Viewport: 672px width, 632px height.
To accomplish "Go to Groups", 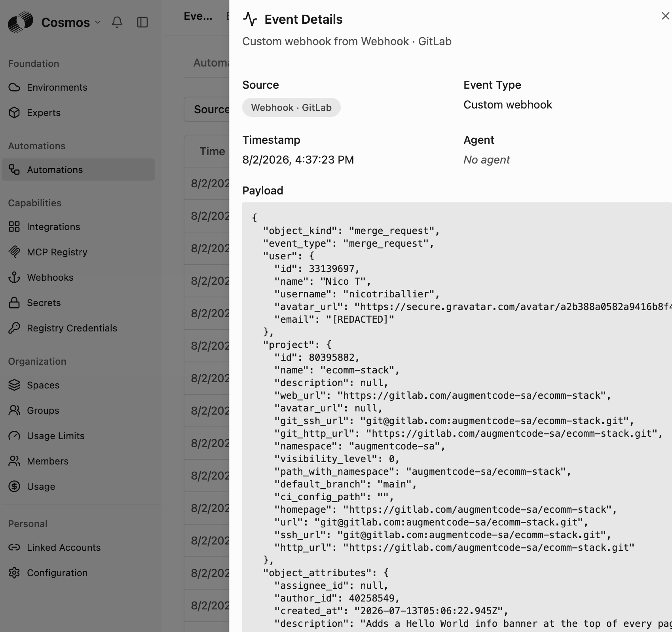I will click(x=78, y=411).
